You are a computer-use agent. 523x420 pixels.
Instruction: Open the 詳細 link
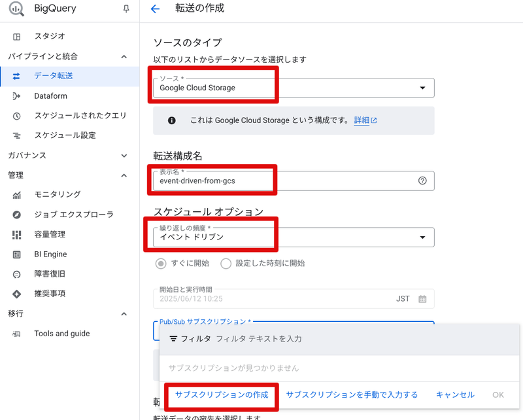365,120
